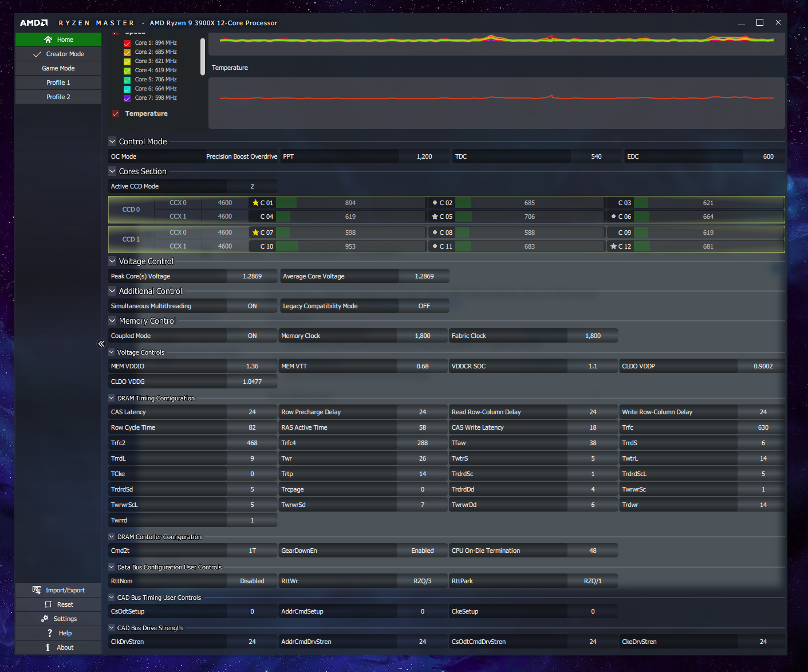Open Import/Export option

click(58, 590)
